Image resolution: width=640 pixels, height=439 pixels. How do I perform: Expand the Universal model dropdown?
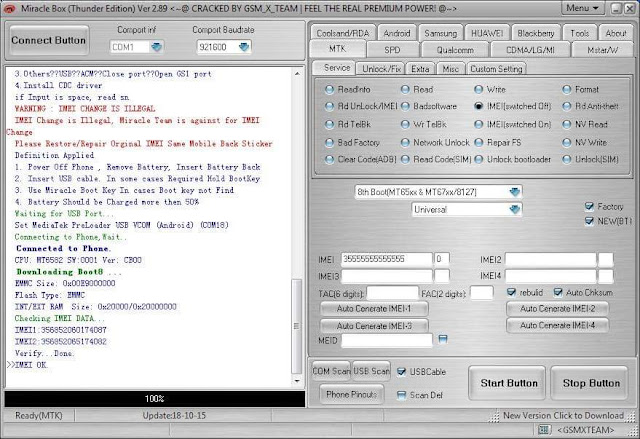(514, 209)
